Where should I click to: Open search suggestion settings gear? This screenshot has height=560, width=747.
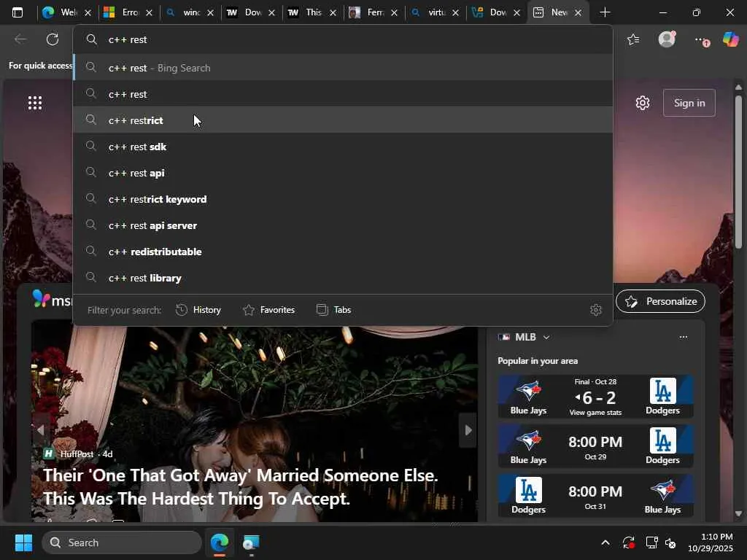[x=595, y=310]
